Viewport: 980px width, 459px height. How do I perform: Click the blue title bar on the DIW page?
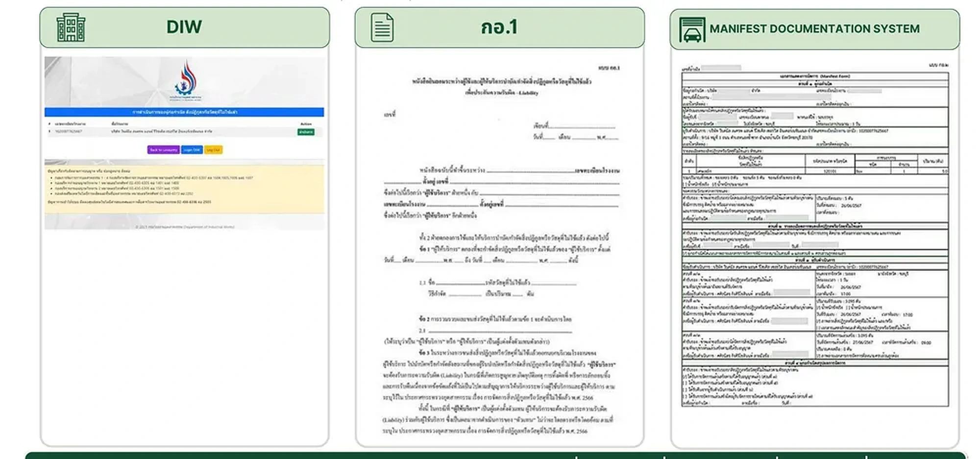pyautogui.click(x=184, y=112)
